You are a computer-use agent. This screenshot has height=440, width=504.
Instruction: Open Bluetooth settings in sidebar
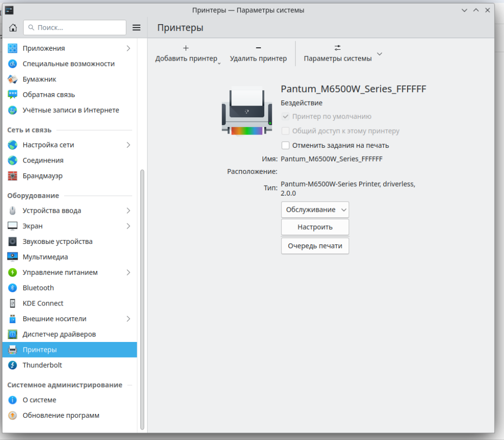click(x=38, y=288)
